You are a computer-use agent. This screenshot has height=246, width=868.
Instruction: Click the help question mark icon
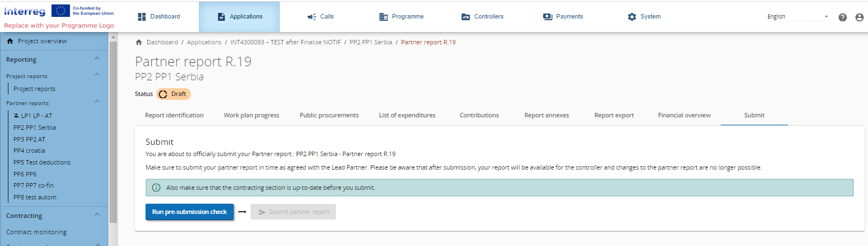point(842,17)
